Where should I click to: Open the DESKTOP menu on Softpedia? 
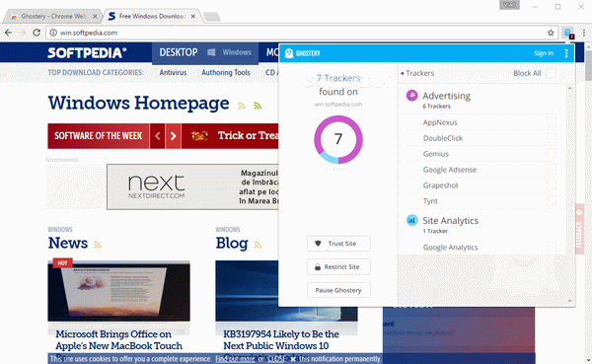[x=179, y=52]
